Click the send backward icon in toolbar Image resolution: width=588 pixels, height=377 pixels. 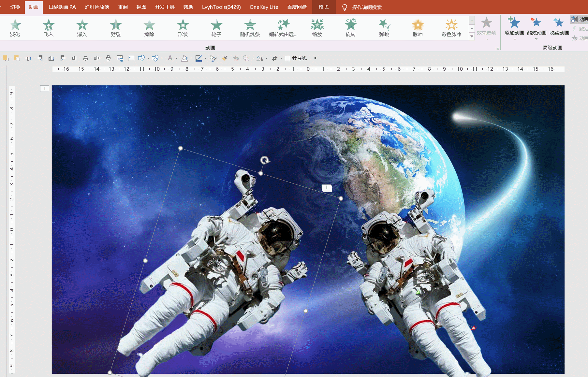coord(17,58)
